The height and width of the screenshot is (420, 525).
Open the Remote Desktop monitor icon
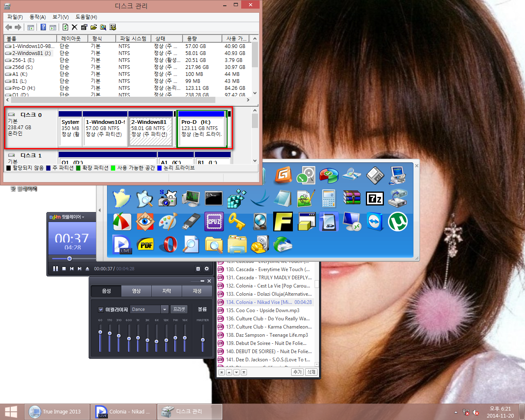click(352, 221)
